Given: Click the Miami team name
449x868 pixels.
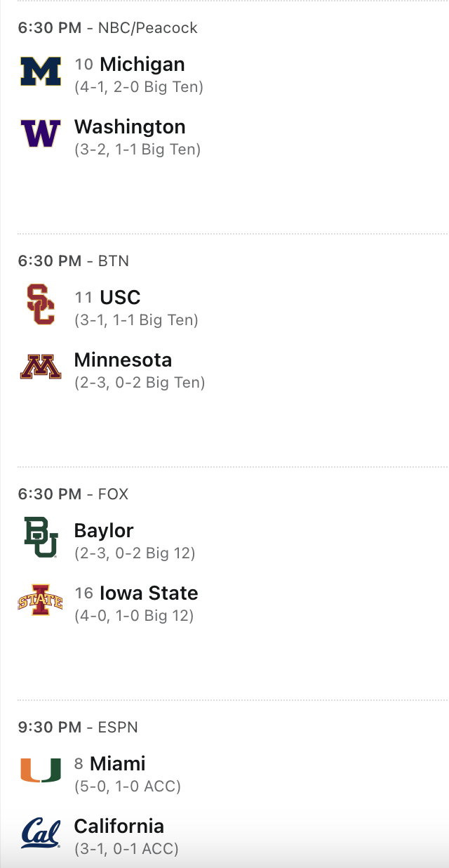Looking at the screenshot, I should (x=118, y=764).
